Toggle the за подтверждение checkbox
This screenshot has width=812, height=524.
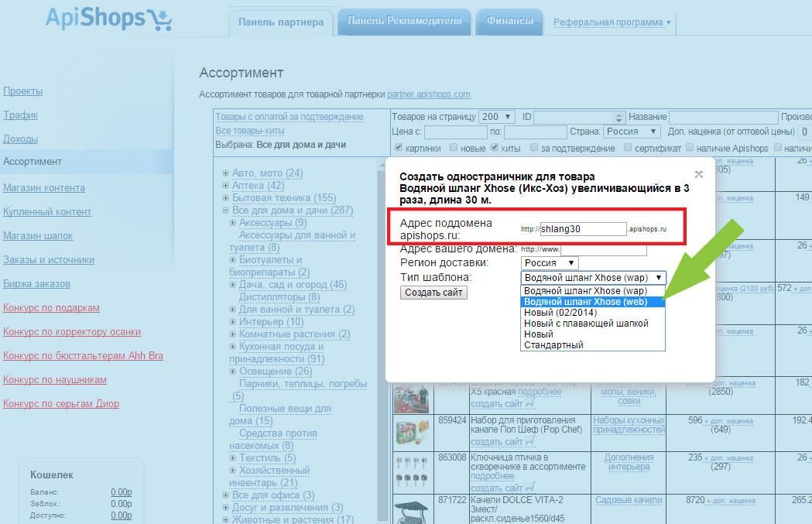point(534,148)
